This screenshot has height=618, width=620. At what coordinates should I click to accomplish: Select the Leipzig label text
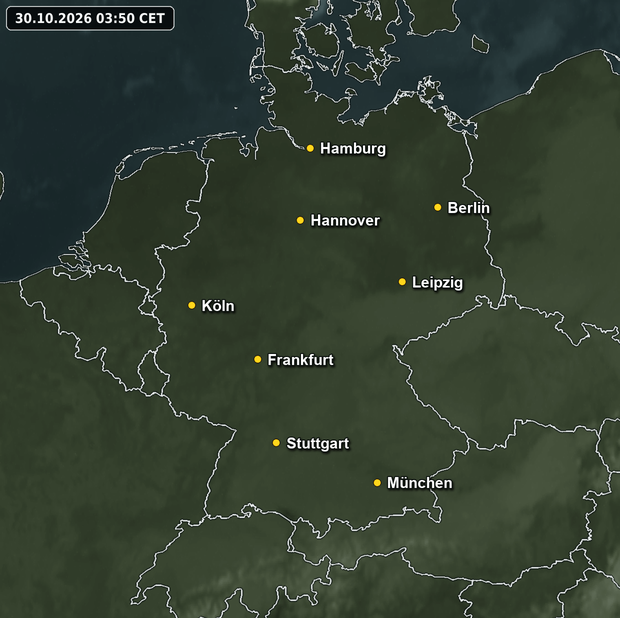tap(437, 283)
